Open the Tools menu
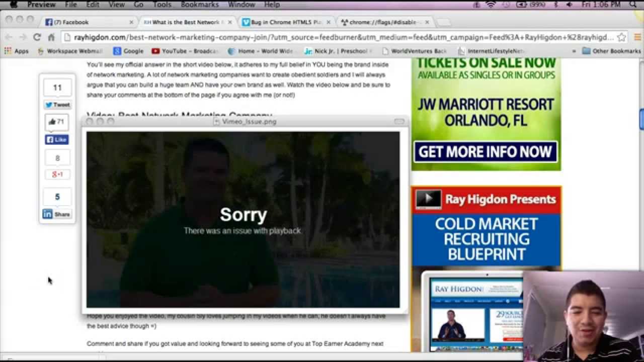This screenshot has width=644, height=362. (x=162, y=5)
